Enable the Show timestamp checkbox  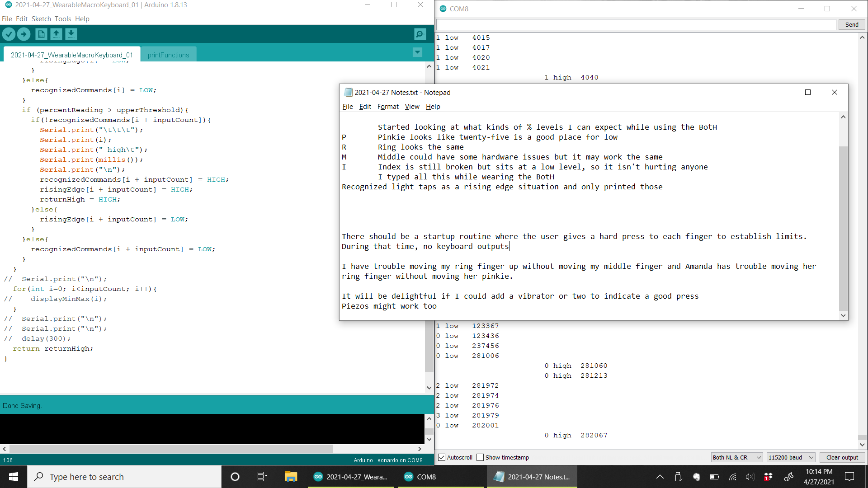point(480,457)
